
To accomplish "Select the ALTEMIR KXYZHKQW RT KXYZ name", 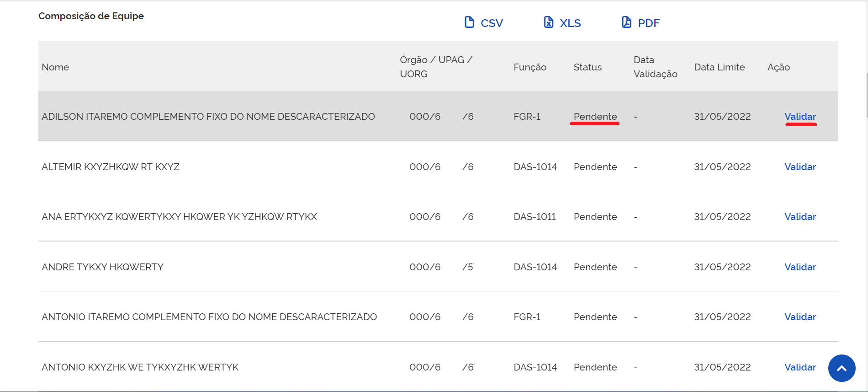I will pyautogui.click(x=111, y=167).
